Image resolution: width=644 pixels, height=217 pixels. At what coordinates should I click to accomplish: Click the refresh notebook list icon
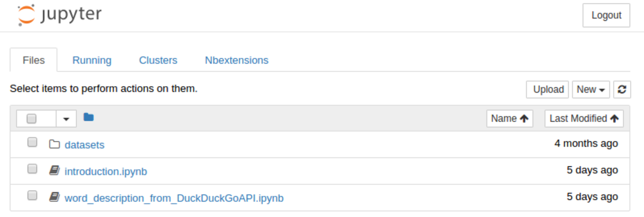coord(622,89)
